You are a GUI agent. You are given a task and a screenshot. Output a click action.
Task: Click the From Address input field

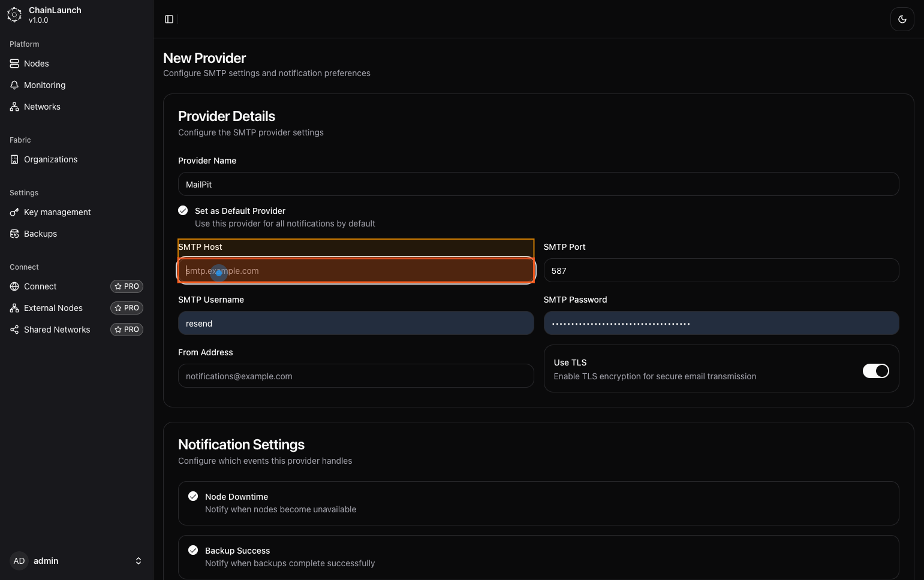tap(356, 376)
